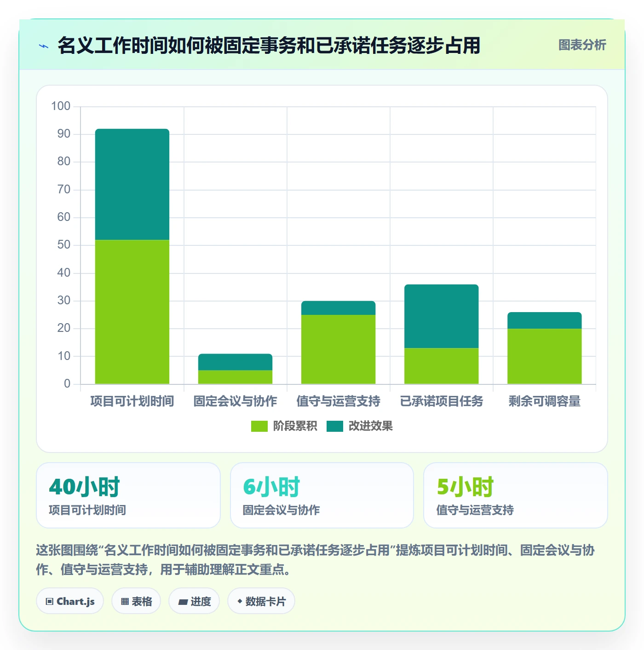The image size is (644, 650).
Task: Click the 值守与运营支持 x-axis label
Action: pos(338,401)
